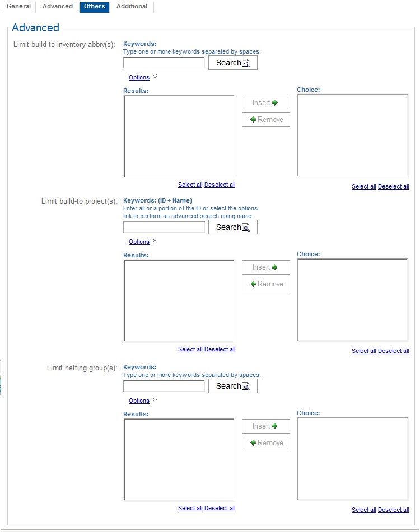Click Insert arrow in netting group section

coord(265,426)
